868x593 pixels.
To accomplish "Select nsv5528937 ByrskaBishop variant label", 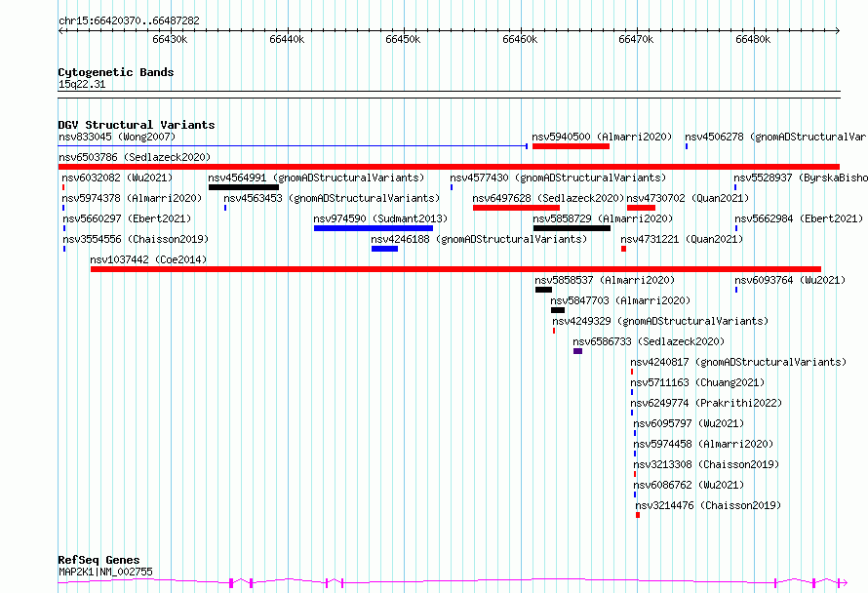I will click(x=801, y=178).
